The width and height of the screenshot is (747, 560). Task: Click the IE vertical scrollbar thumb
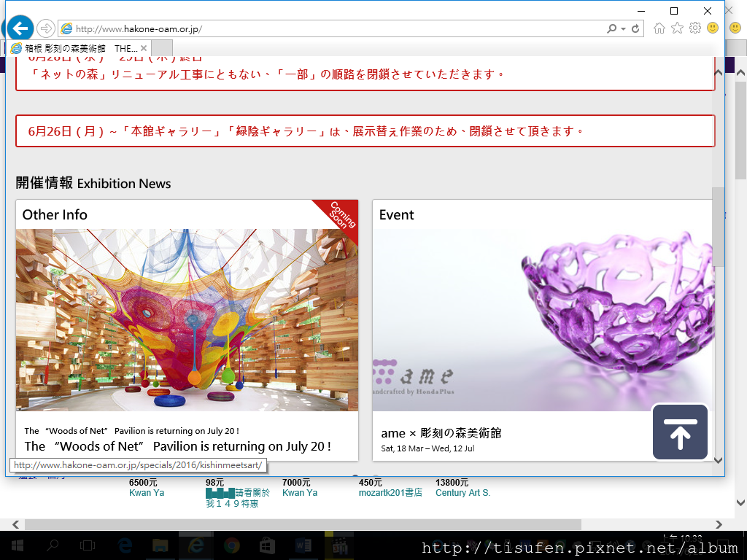coord(718,227)
